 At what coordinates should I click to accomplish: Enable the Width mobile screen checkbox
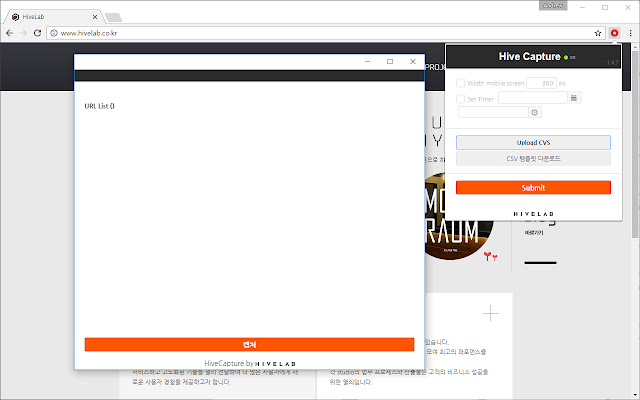click(x=460, y=83)
